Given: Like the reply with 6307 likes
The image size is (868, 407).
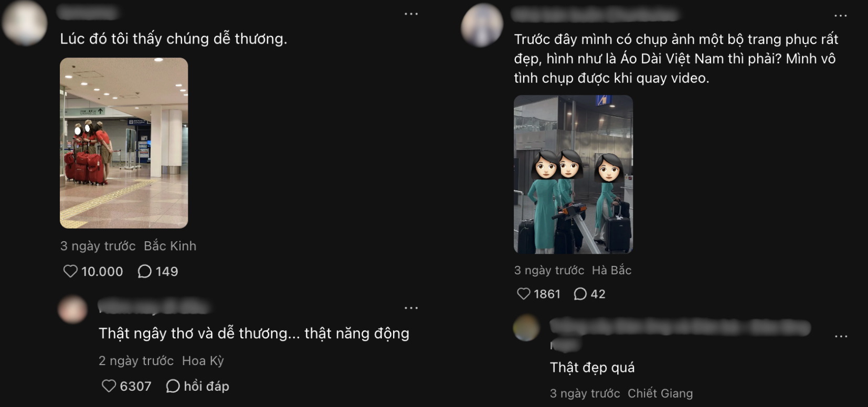Looking at the screenshot, I should (x=109, y=386).
